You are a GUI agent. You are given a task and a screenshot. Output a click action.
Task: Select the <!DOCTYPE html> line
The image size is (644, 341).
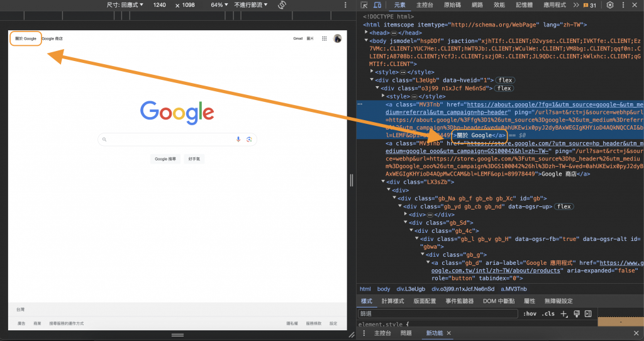click(388, 16)
